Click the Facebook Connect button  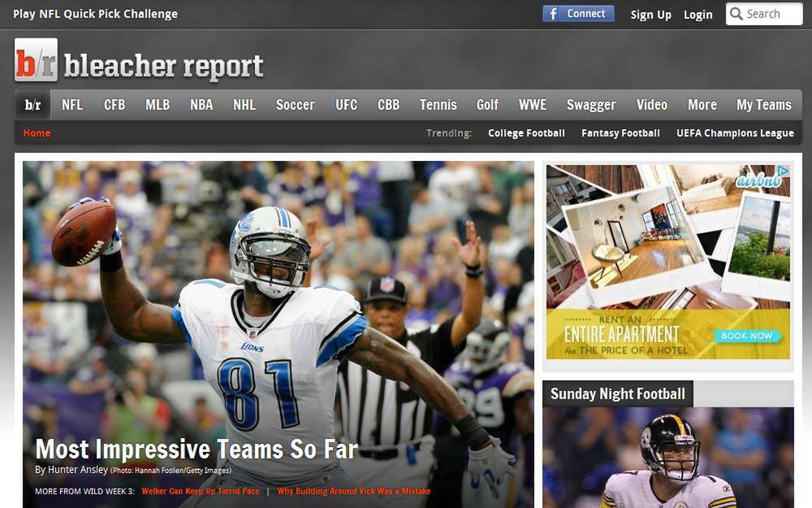(x=578, y=14)
